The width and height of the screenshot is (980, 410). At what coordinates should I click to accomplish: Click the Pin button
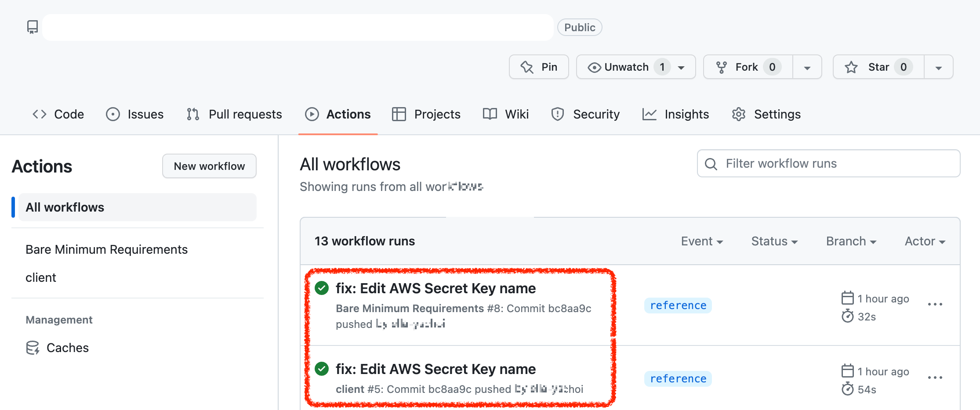pyautogui.click(x=539, y=67)
